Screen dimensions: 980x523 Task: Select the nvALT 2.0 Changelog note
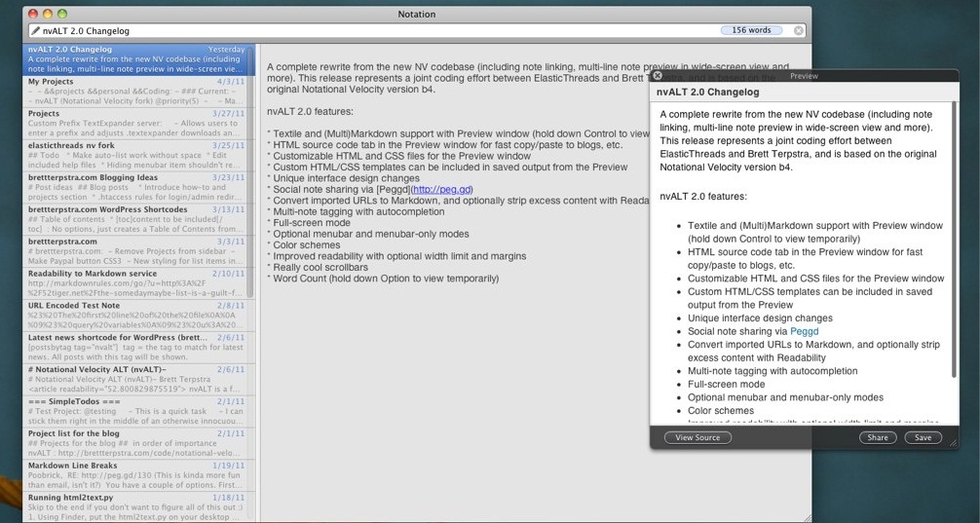[137, 59]
